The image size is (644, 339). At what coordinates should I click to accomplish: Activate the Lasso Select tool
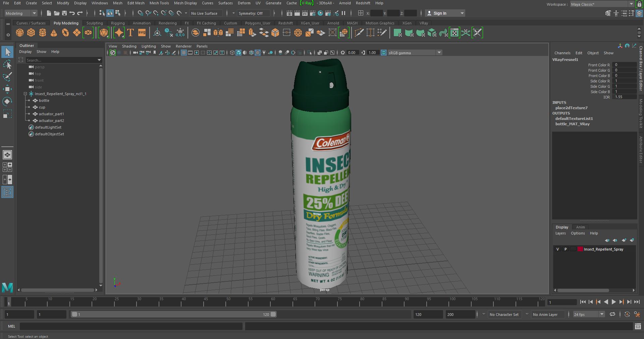(7, 64)
